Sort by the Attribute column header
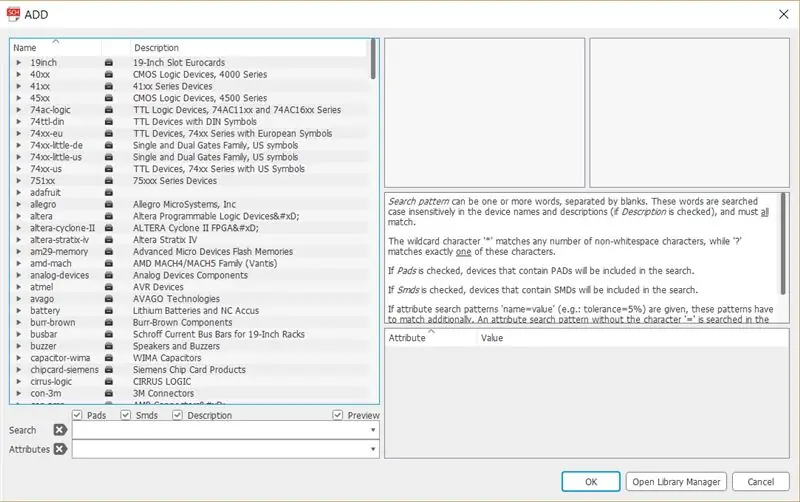 (x=431, y=338)
